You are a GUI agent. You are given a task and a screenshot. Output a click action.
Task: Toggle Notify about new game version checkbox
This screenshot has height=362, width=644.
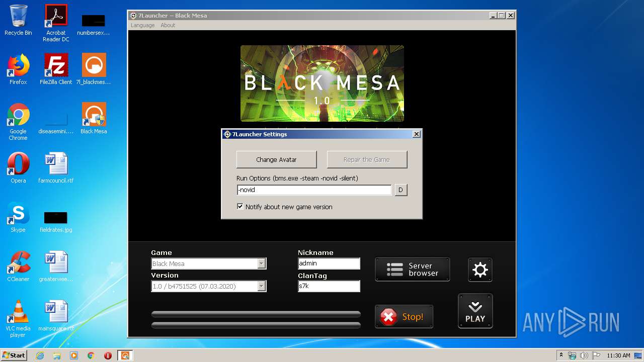coord(240,207)
